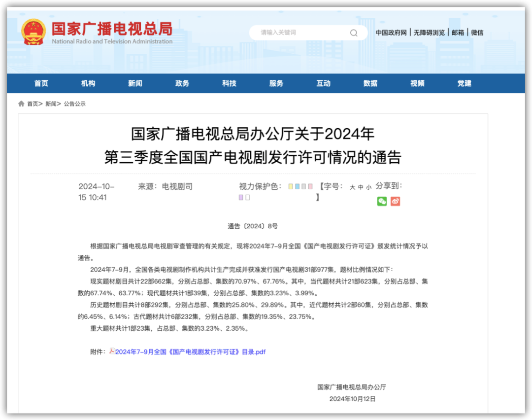532x420 pixels.
Task: Click the 无障碍浏览 accessibility link
Action: tap(429, 33)
